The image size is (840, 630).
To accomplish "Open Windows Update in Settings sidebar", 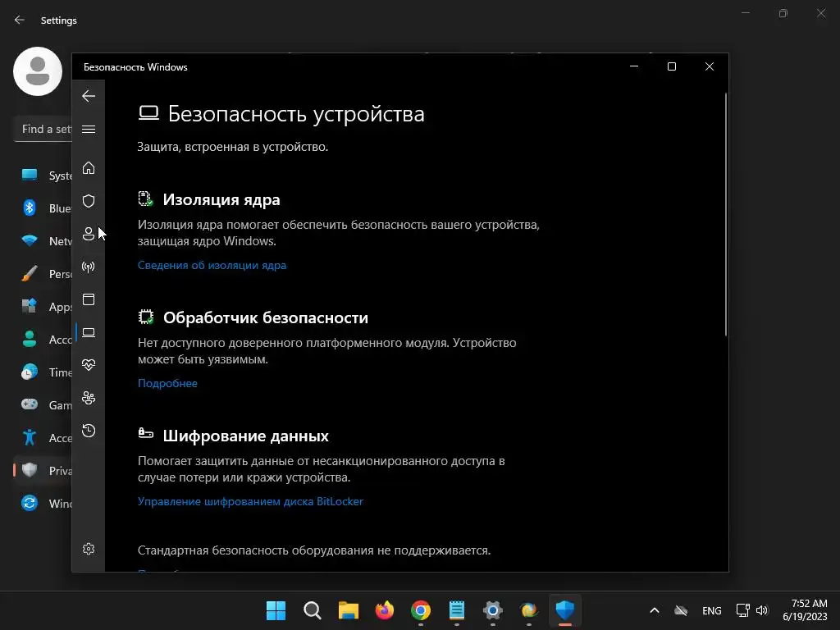I will pyautogui.click(x=43, y=504).
